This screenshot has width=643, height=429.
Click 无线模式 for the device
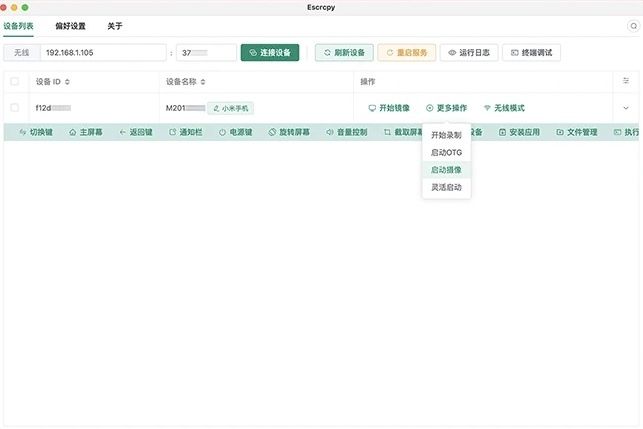click(x=504, y=108)
